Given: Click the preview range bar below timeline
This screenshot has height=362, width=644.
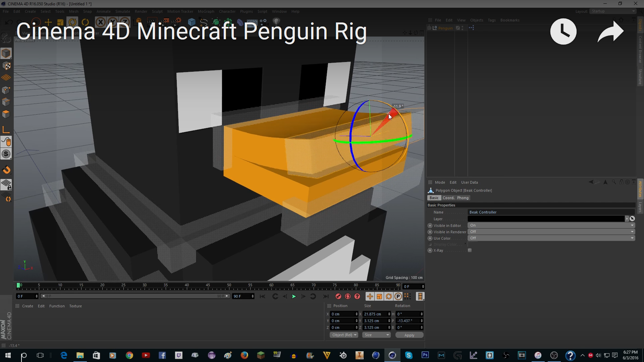Looking at the screenshot, I should 135,296.
